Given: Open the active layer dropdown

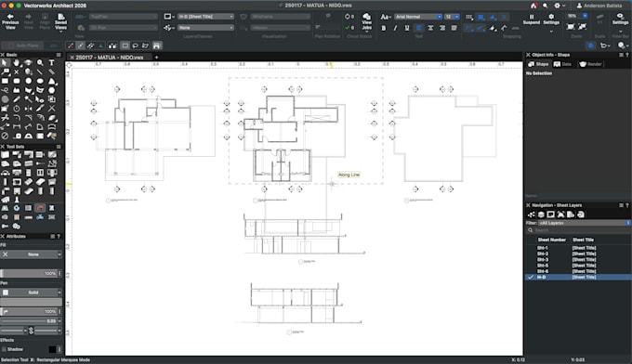Looking at the screenshot, I should pos(205,17).
